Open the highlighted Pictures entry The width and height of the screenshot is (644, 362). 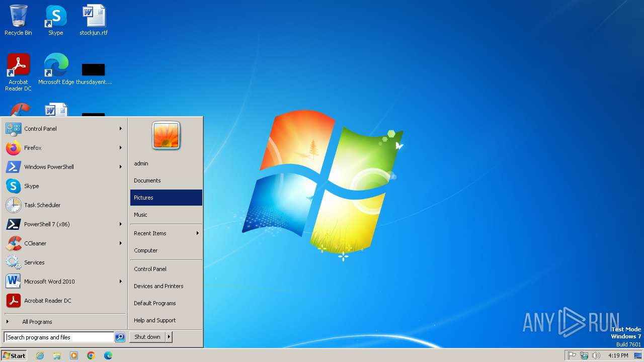166,198
